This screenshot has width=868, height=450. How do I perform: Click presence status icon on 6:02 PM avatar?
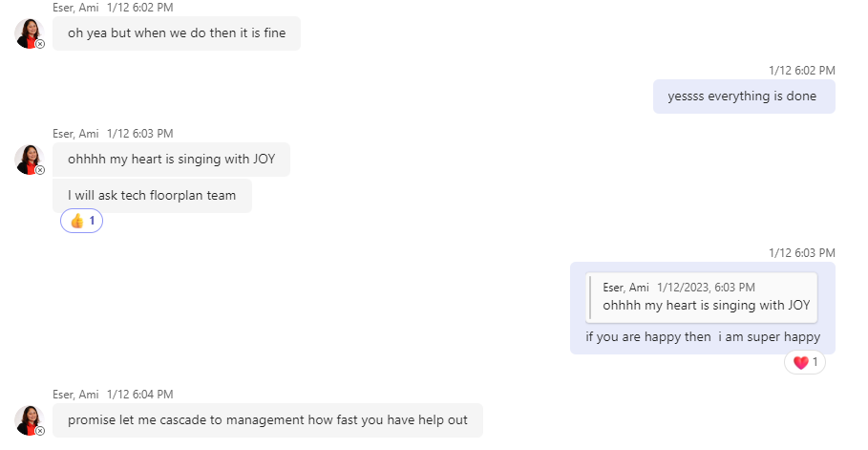pos(40,44)
